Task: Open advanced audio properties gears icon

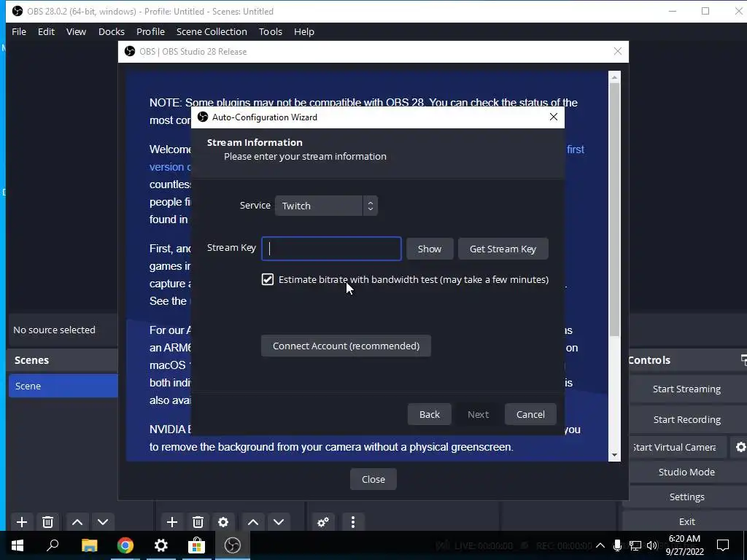Action: pos(323,522)
